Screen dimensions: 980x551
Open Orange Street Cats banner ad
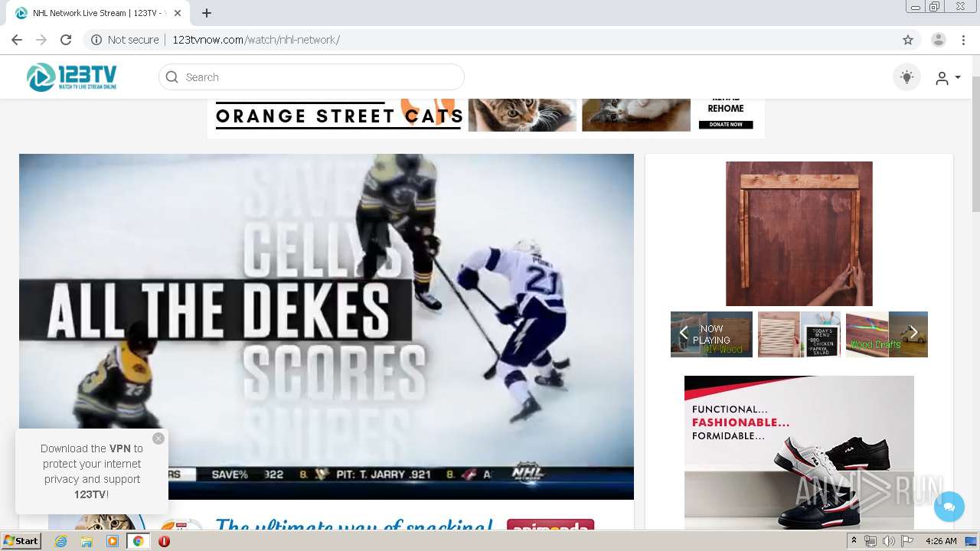pyautogui.click(x=485, y=117)
